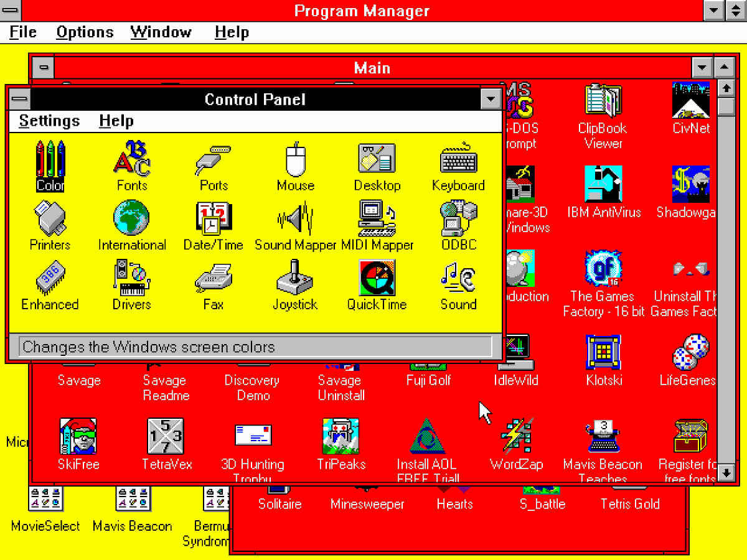This screenshot has height=560, width=747.
Task: Click the IdleWild label
Action: (x=516, y=380)
